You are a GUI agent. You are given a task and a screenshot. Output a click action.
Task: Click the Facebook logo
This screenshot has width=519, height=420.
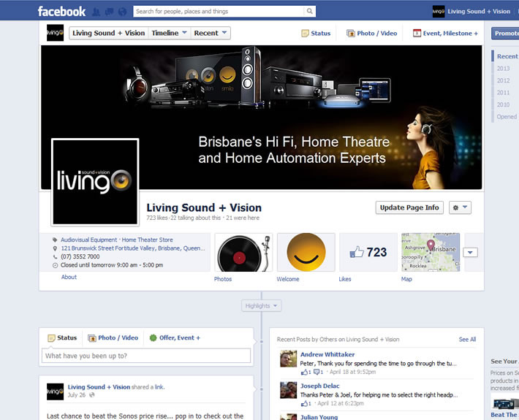[x=61, y=11]
